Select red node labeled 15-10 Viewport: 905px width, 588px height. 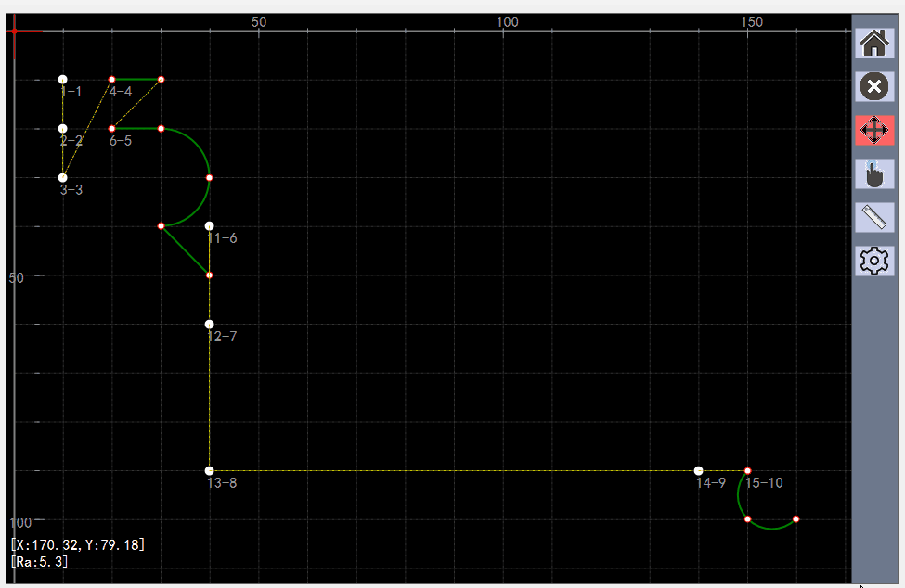click(747, 471)
